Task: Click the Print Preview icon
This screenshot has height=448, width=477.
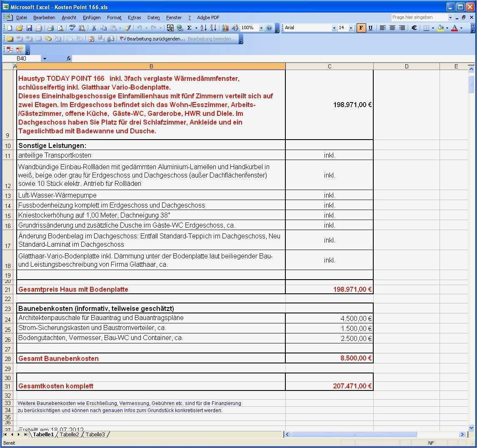Action: (x=60, y=28)
